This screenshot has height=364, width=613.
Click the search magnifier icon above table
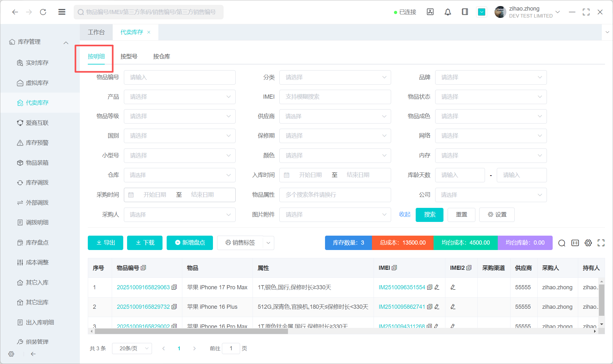click(x=562, y=243)
